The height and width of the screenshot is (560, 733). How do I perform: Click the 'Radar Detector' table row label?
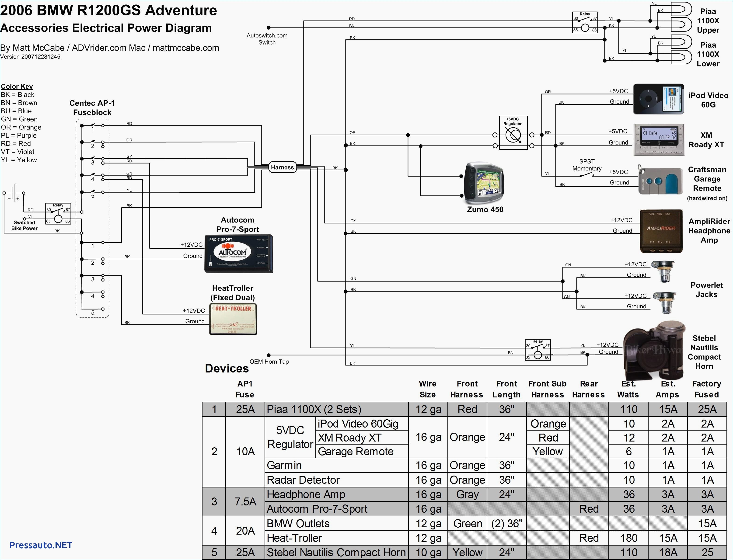pos(337,480)
